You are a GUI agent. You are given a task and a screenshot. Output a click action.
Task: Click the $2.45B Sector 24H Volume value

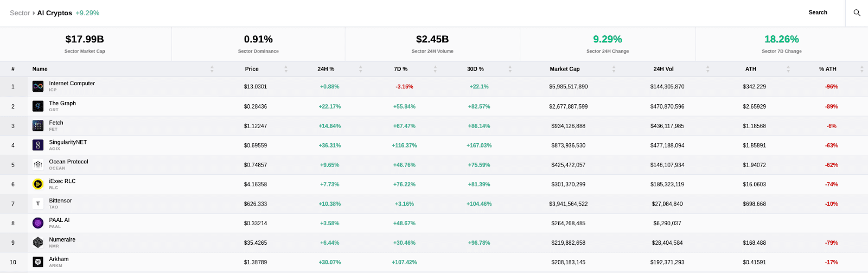(x=432, y=39)
